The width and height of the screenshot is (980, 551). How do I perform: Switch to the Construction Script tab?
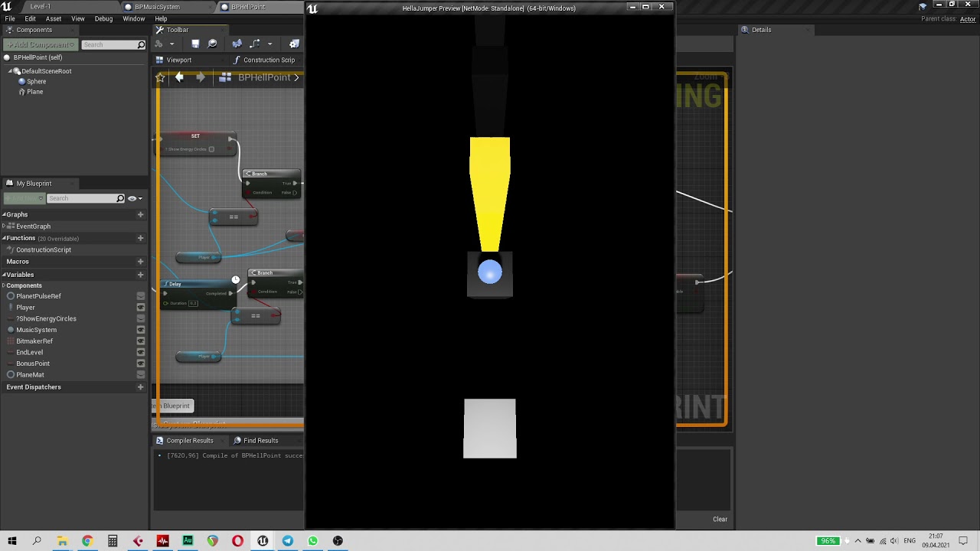[264, 60]
